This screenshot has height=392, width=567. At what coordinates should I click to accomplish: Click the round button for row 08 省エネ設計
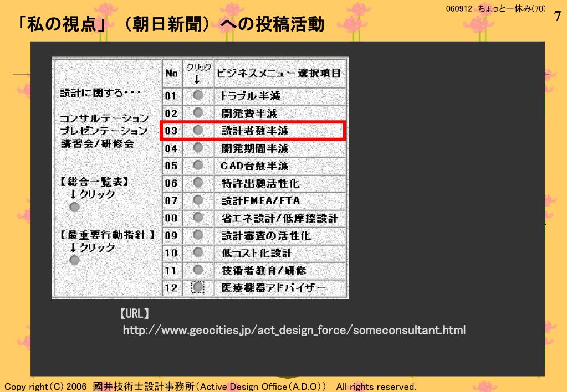pyautogui.click(x=198, y=218)
